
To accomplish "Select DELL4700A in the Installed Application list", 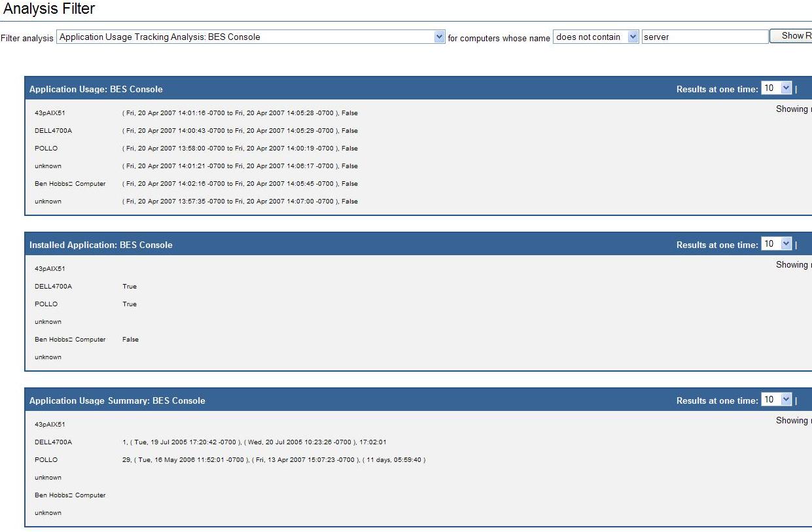I will coord(53,287).
